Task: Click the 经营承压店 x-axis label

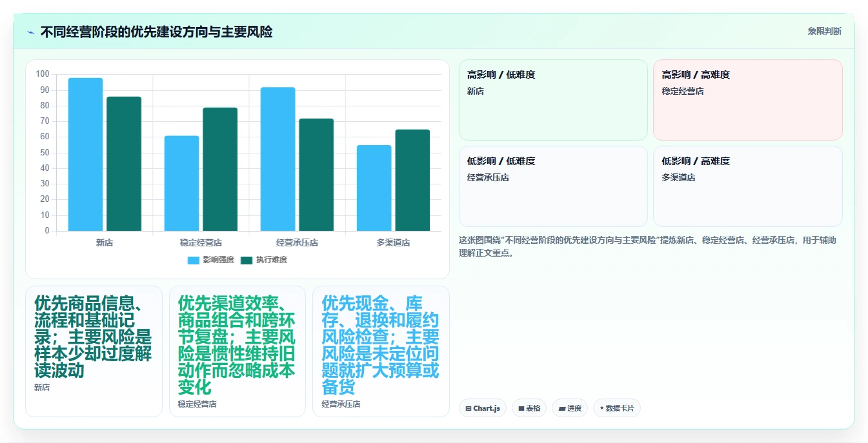Action: click(297, 243)
